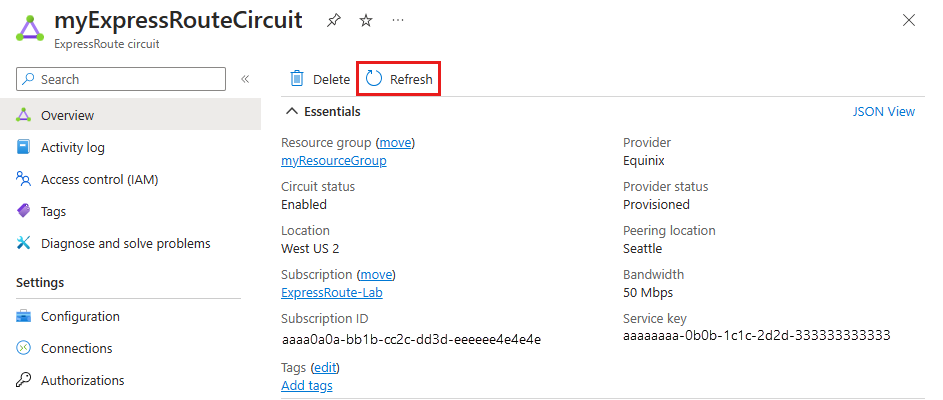
Task: Collapse the sidebar with the double chevron
Action: [x=245, y=79]
